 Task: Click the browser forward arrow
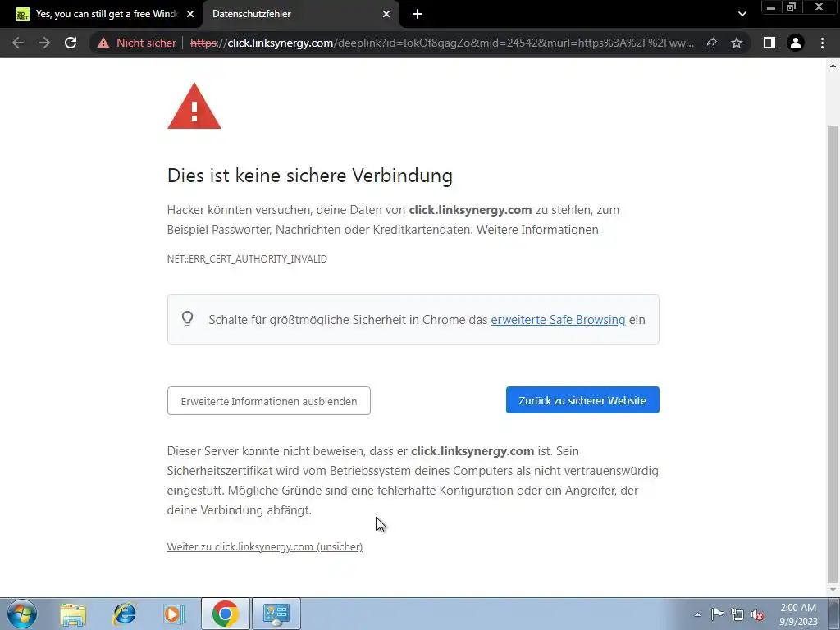tap(44, 43)
